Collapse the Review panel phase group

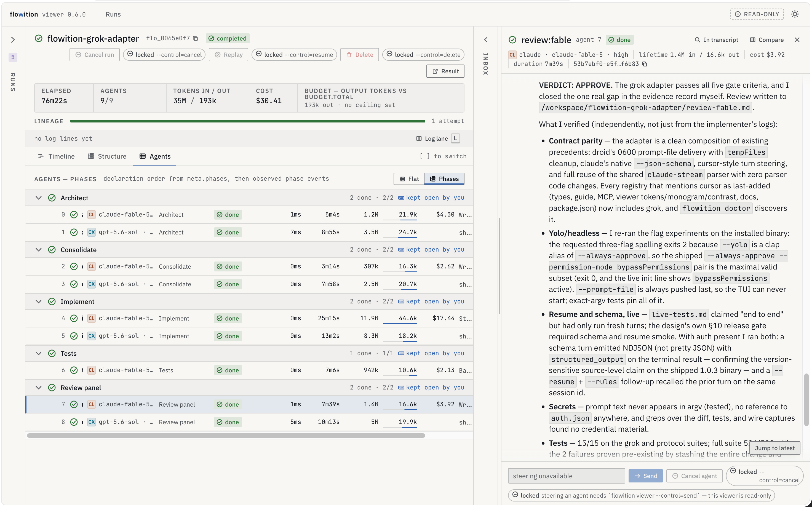(39, 388)
